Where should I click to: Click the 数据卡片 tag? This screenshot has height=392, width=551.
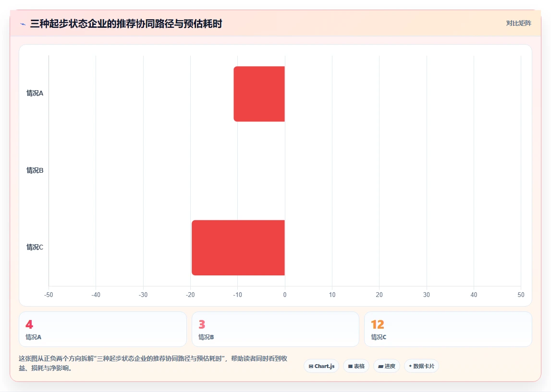pos(421,366)
